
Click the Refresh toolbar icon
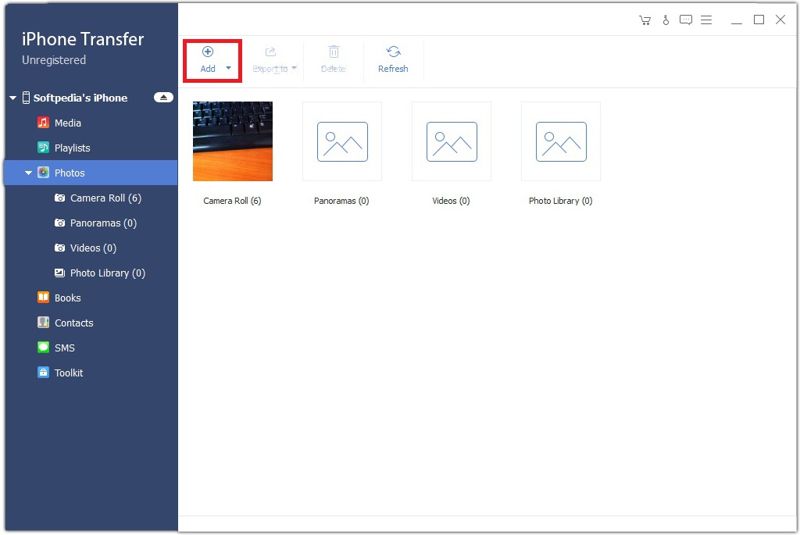coord(393,52)
